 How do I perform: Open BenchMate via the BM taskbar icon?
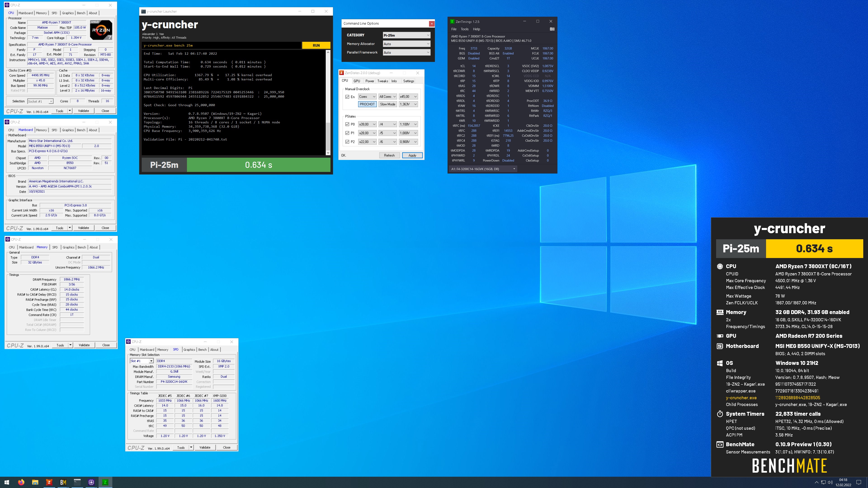click(x=63, y=482)
